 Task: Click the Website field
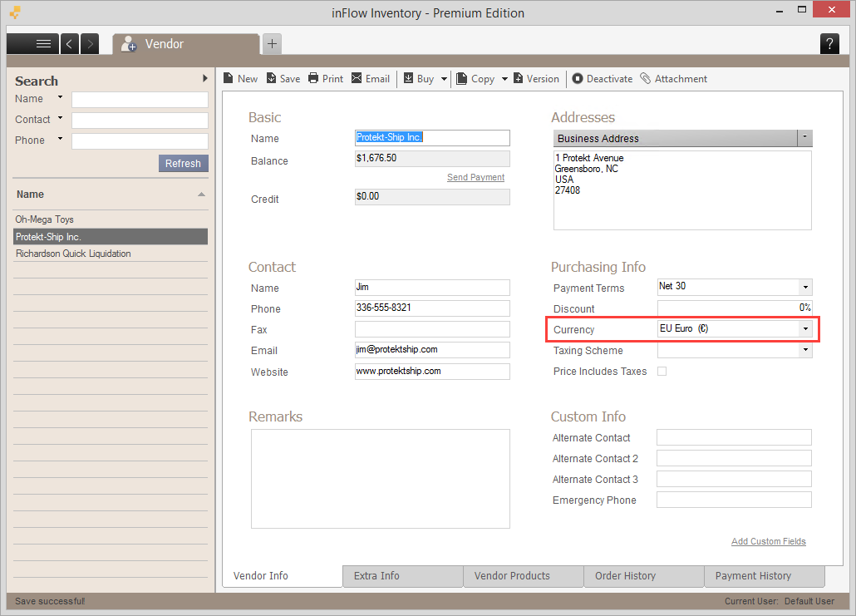pyautogui.click(x=432, y=372)
